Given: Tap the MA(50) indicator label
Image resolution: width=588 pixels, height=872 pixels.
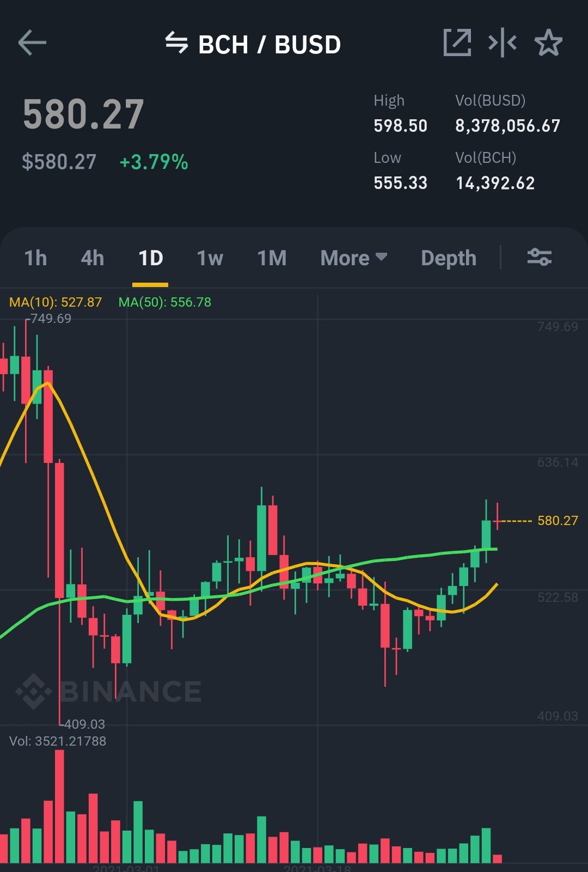Looking at the screenshot, I should [x=165, y=302].
